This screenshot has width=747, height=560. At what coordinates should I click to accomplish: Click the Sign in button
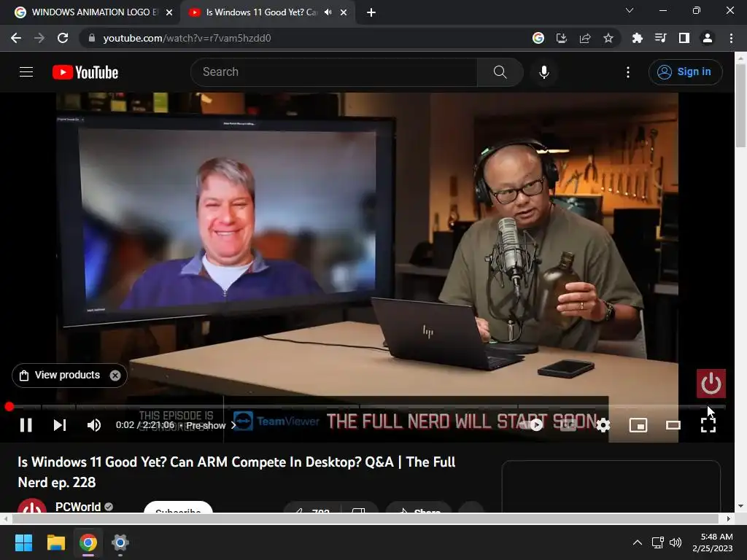tap(685, 72)
